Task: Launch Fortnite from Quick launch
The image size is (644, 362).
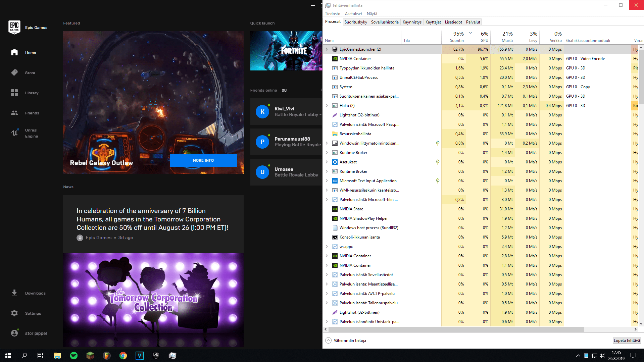Action: [286, 51]
